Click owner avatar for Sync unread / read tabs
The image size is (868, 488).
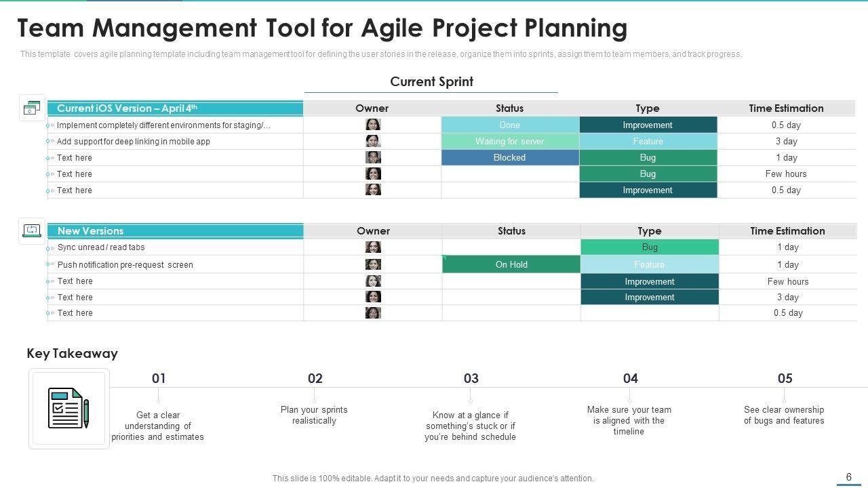[x=373, y=247]
